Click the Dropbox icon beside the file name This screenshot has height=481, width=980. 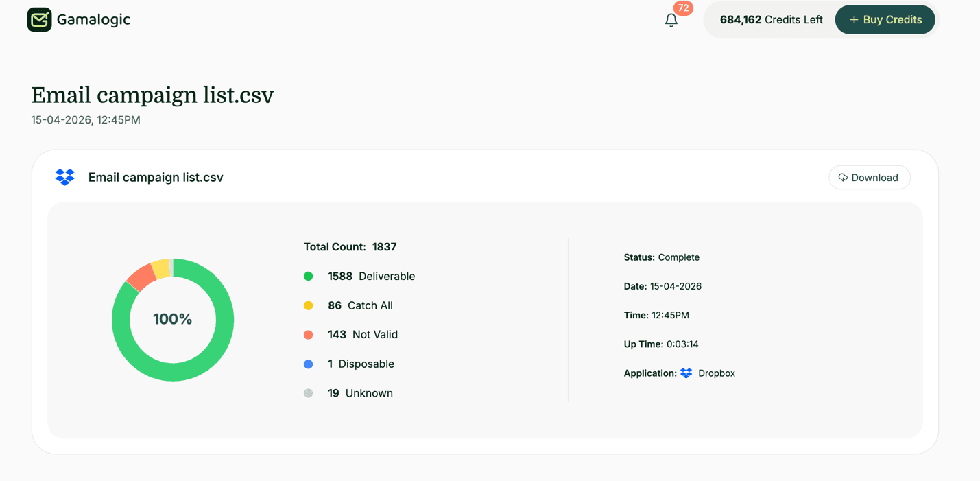tap(64, 177)
